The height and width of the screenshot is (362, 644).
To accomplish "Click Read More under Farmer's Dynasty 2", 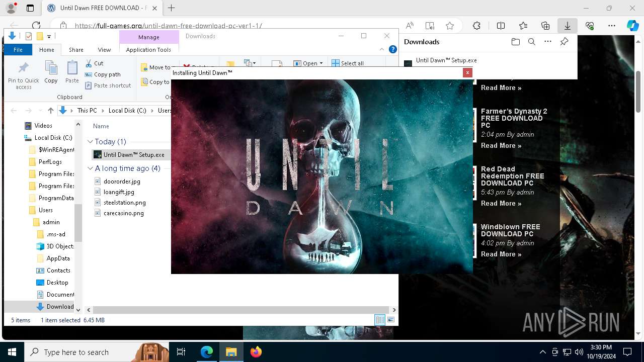I will pos(501,145).
